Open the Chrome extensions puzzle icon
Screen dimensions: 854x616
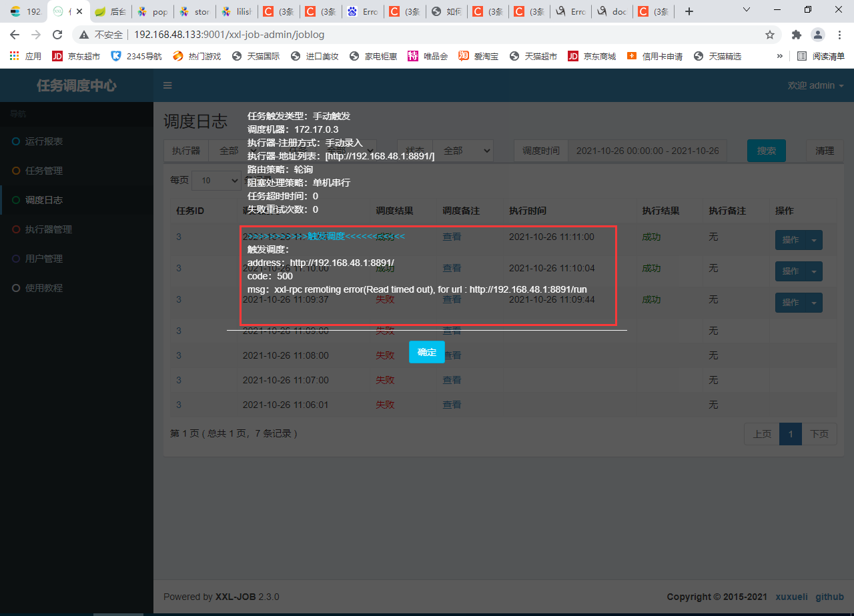tap(796, 35)
